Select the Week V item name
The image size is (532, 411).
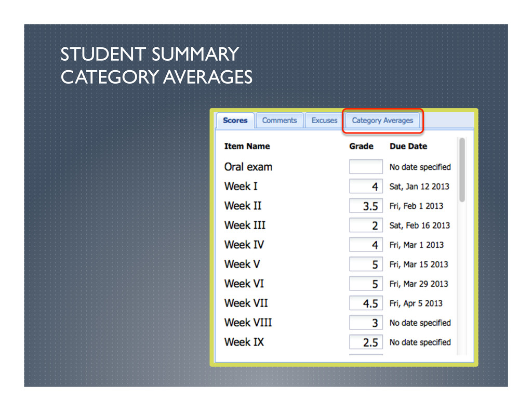(x=242, y=264)
